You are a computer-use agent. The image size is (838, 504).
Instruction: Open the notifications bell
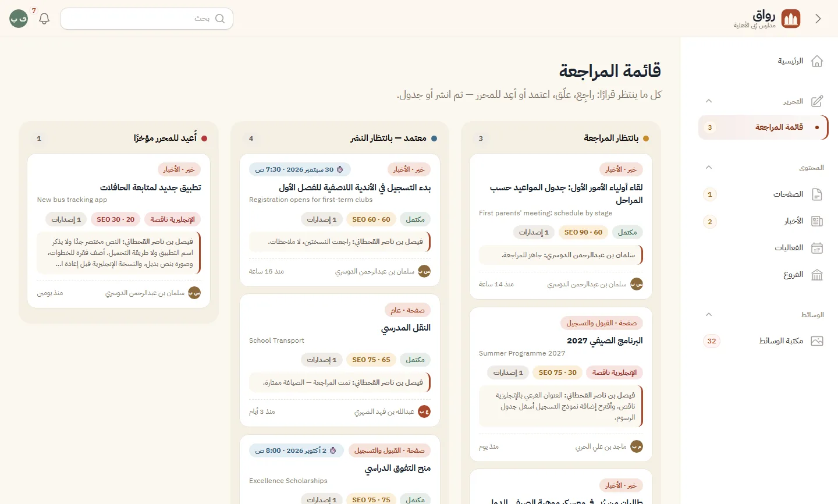point(44,19)
